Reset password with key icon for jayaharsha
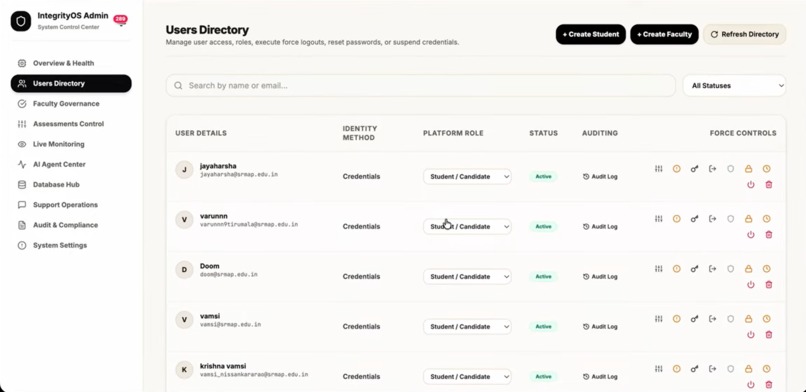Image resolution: width=806 pixels, height=392 pixels. tap(694, 169)
